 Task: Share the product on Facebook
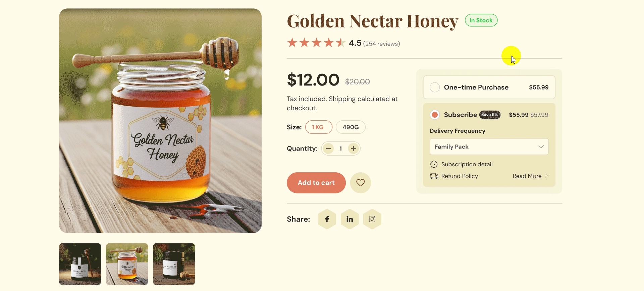(327, 219)
